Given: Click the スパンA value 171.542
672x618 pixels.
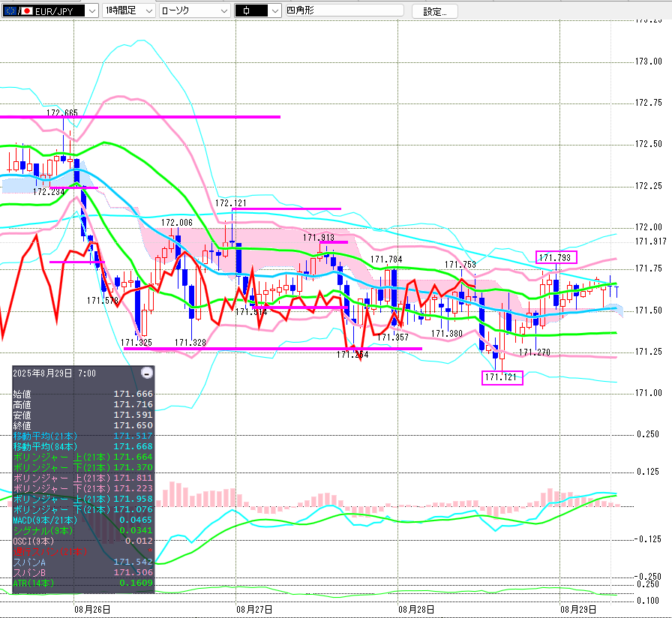Looking at the screenshot, I should click(133, 562).
